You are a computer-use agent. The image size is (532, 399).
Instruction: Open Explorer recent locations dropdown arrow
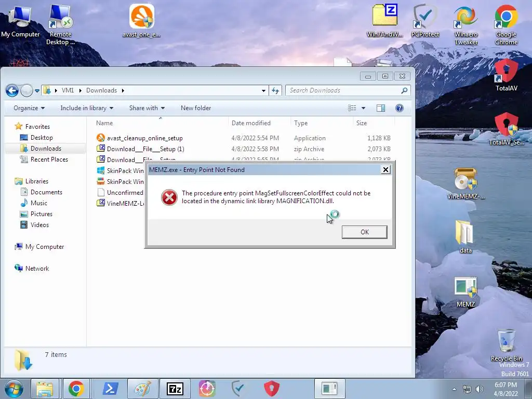37,90
